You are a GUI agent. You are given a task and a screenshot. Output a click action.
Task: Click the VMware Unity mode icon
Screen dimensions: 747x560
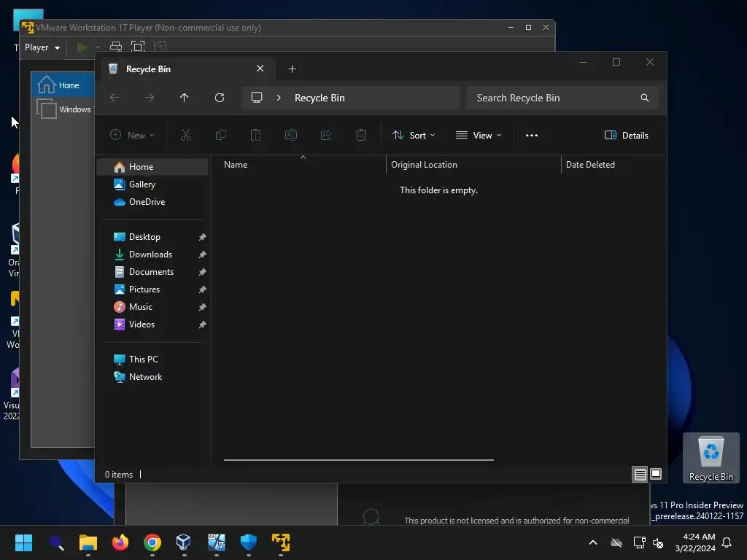pyautogui.click(x=160, y=47)
